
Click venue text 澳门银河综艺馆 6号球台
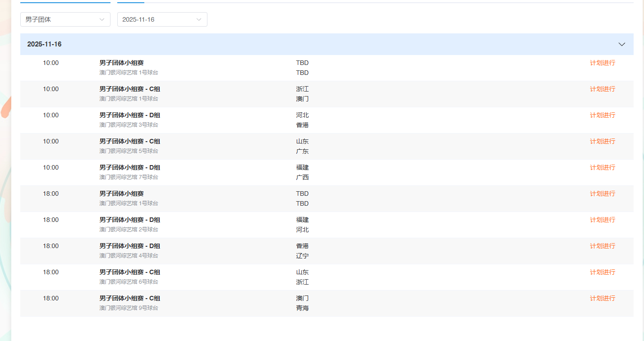(x=129, y=281)
